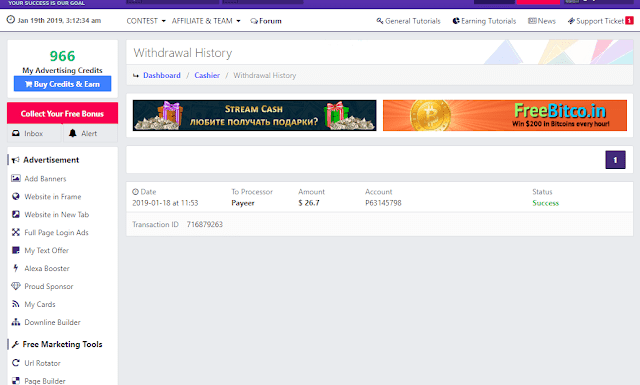The image size is (640, 385).
Task: Click the red Support Ticket notification badge
Action: 629,20
